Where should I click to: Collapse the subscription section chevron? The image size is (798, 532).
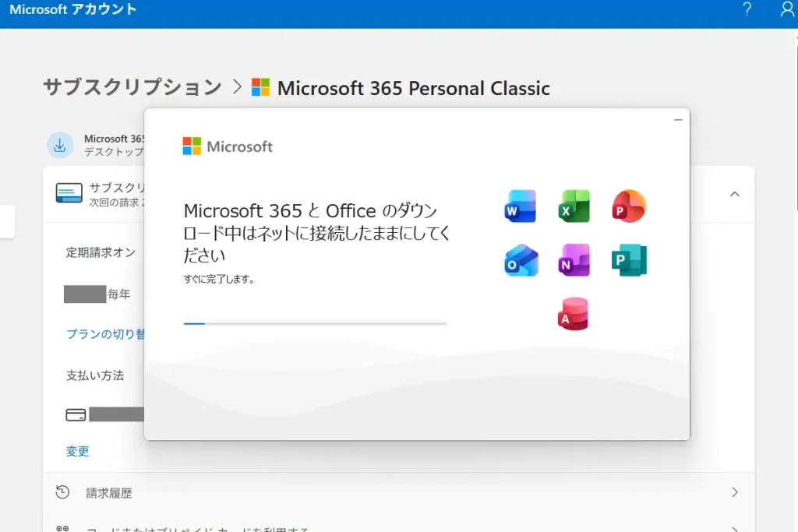(735, 194)
